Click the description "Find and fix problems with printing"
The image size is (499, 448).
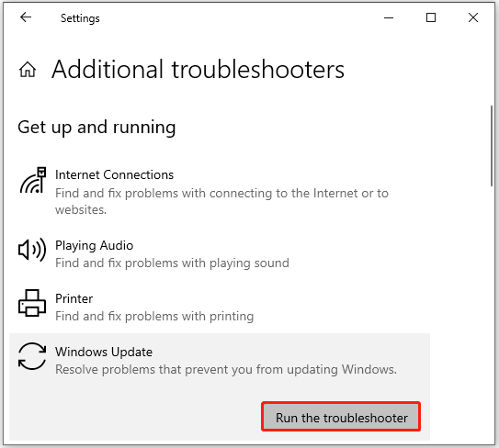click(x=154, y=317)
